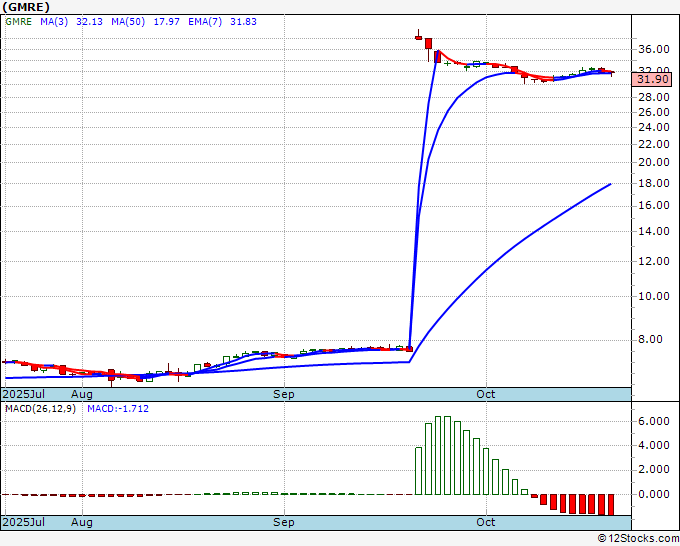Click the current price tag 31.90
This screenshot has height=546, width=680.
coord(652,79)
